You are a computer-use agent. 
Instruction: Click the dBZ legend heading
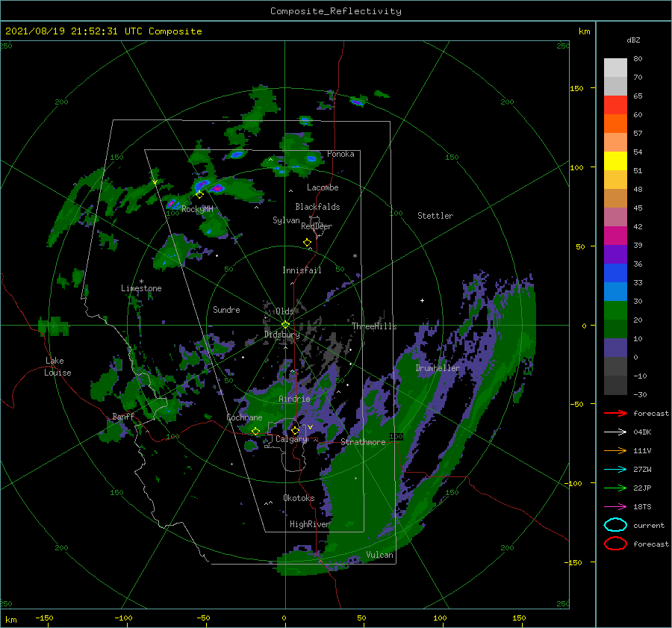633,40
